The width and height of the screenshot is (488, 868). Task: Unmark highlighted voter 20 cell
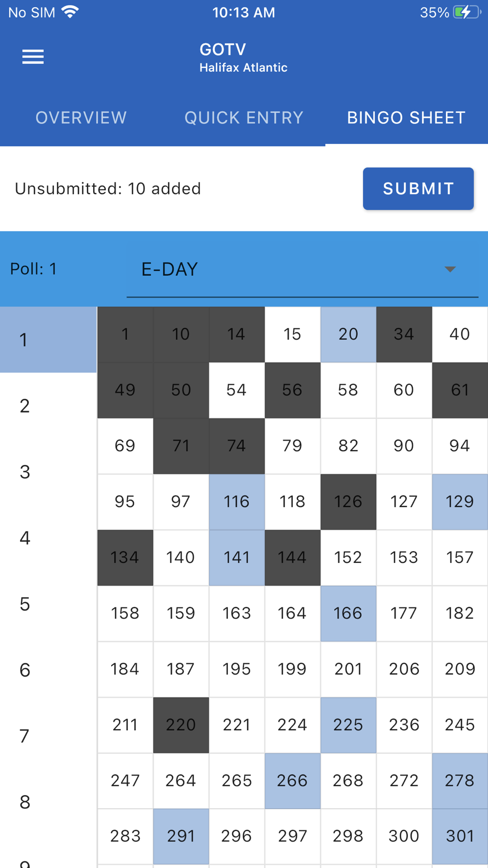click(348, 334)
